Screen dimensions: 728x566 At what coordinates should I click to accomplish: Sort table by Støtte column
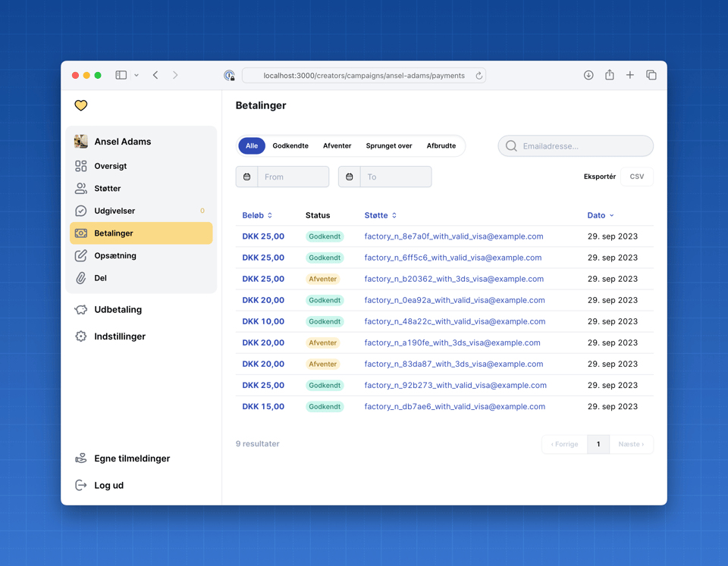tap(381, 215)
